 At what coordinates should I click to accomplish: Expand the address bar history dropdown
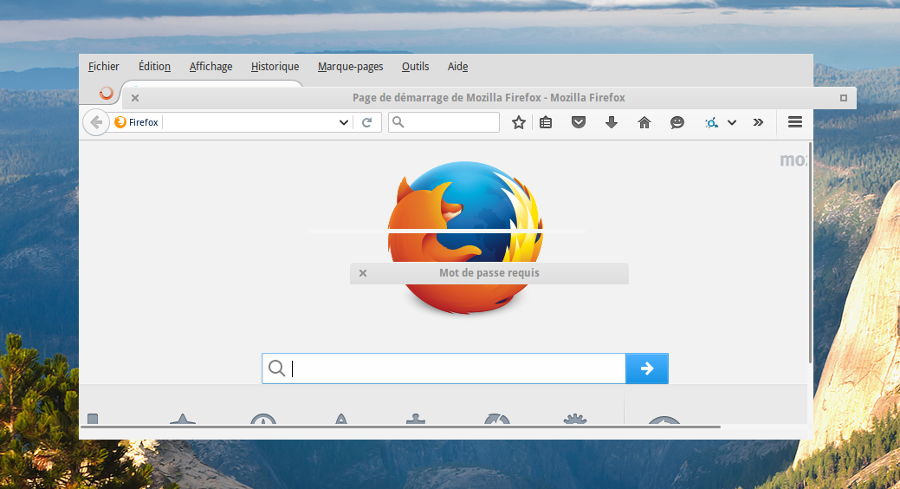(343, 122)
